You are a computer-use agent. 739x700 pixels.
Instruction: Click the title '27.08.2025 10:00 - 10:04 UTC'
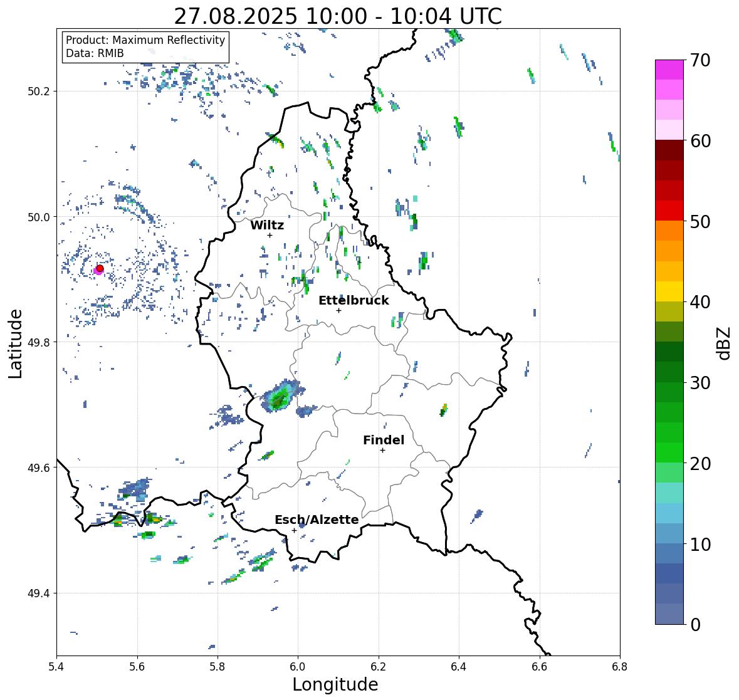[338, 16]
